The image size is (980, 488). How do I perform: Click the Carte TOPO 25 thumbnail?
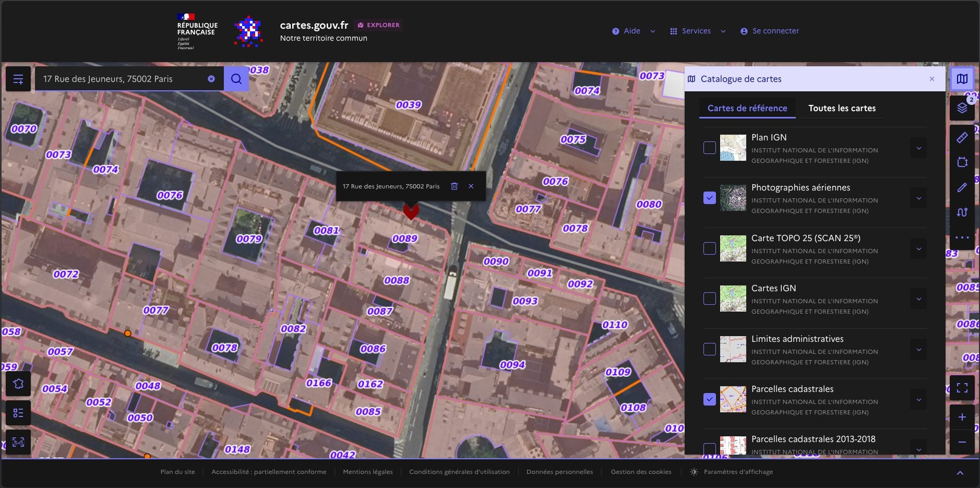733,248
